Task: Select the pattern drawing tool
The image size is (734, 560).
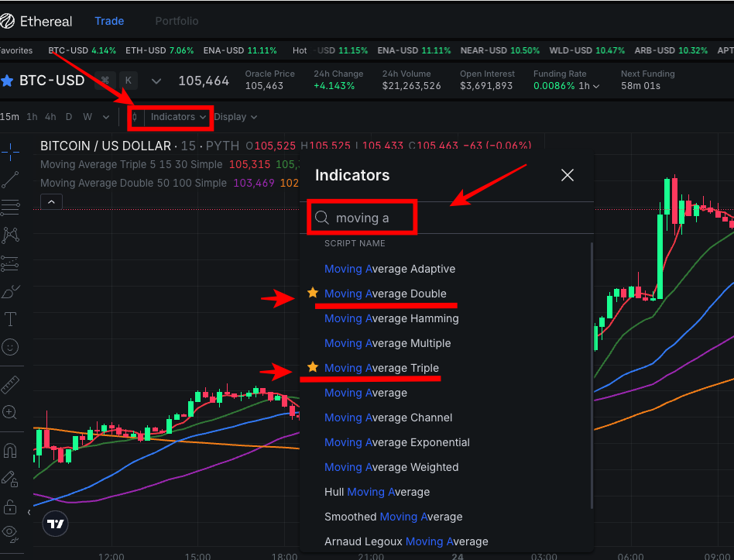Action: pyautogui.click(x=10, y=235)
